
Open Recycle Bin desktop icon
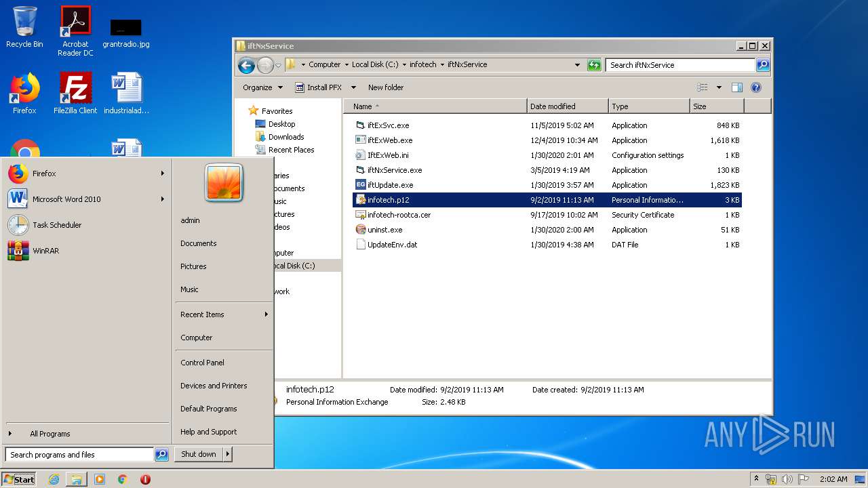(x=24, y=27)
